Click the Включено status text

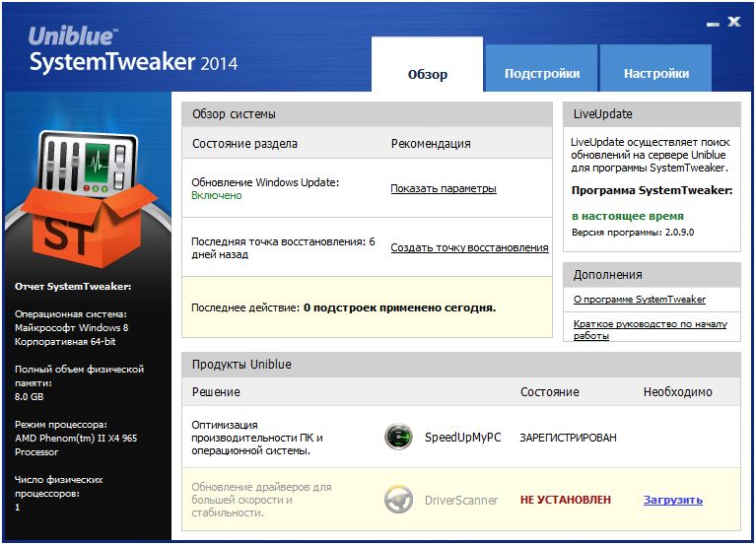coord(217,196)
